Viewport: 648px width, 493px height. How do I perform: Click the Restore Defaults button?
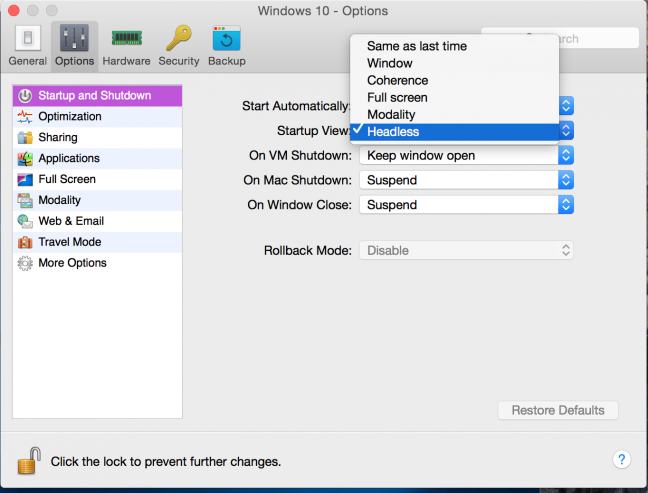(x=558, y=410)
